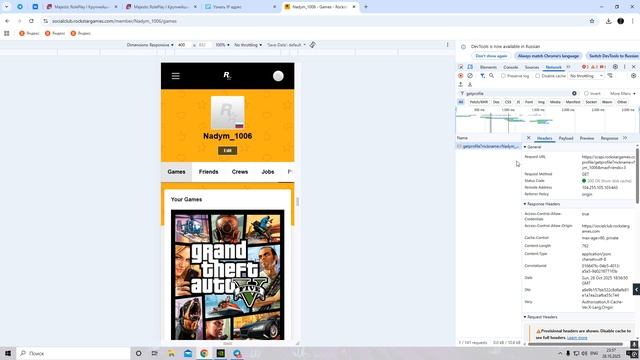Open the 100% zoom dropdown in the device toolbar
The width and height of the screenshot is (640, 360).
point(222,45)
